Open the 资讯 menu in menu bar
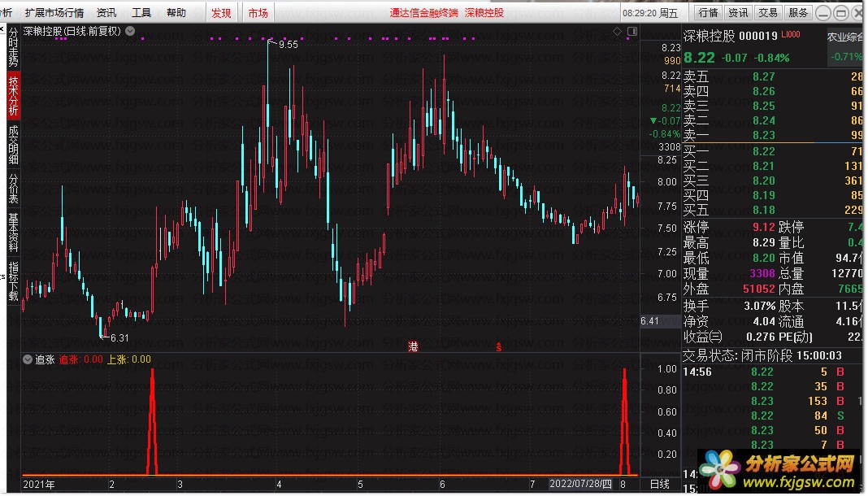The width and height of the screenshot is (868, 496). [106, 12]
